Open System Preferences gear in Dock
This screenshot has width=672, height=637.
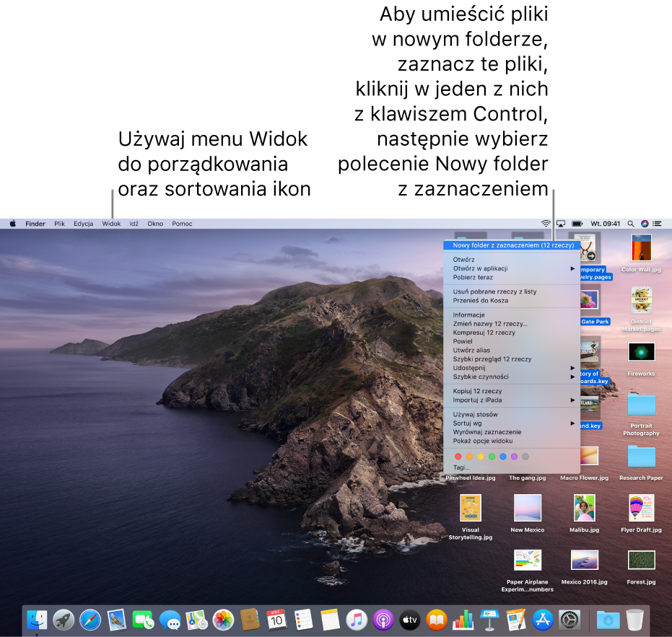570,620
